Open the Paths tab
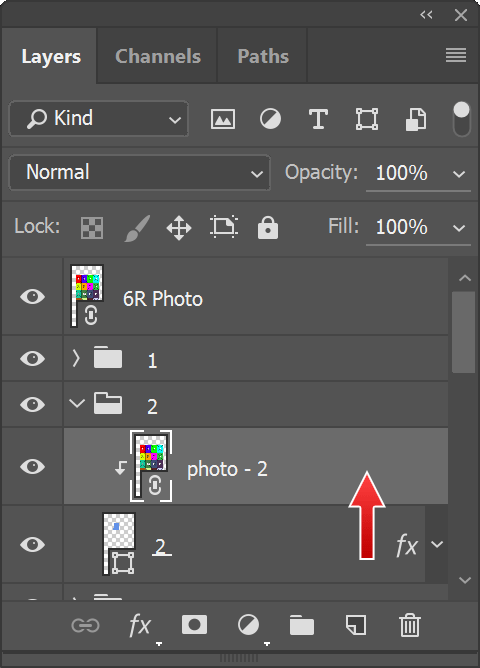Image resolution: width=480 pixels, height=668 pixels. 263,56
